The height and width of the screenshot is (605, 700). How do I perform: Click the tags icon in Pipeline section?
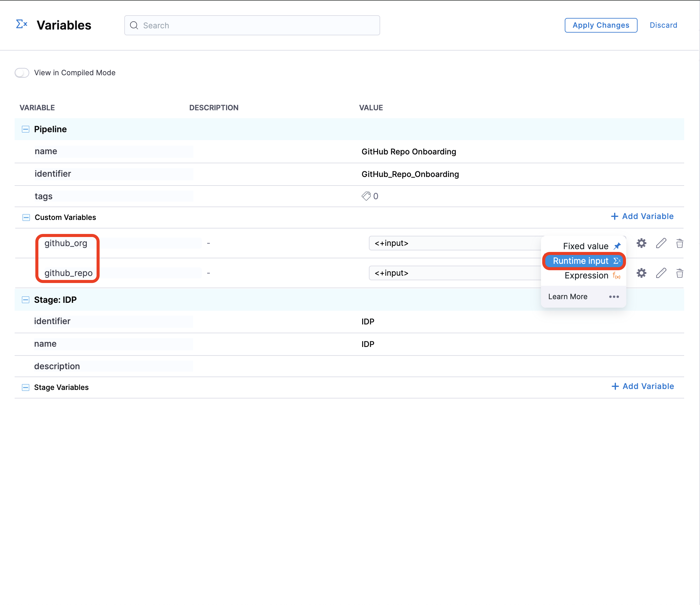tap(366, 196)
